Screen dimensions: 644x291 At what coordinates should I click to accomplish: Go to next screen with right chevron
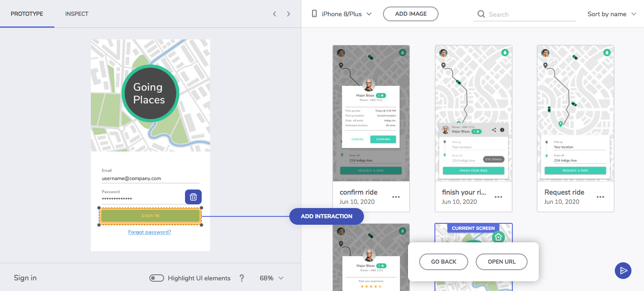tap(288, 14)
